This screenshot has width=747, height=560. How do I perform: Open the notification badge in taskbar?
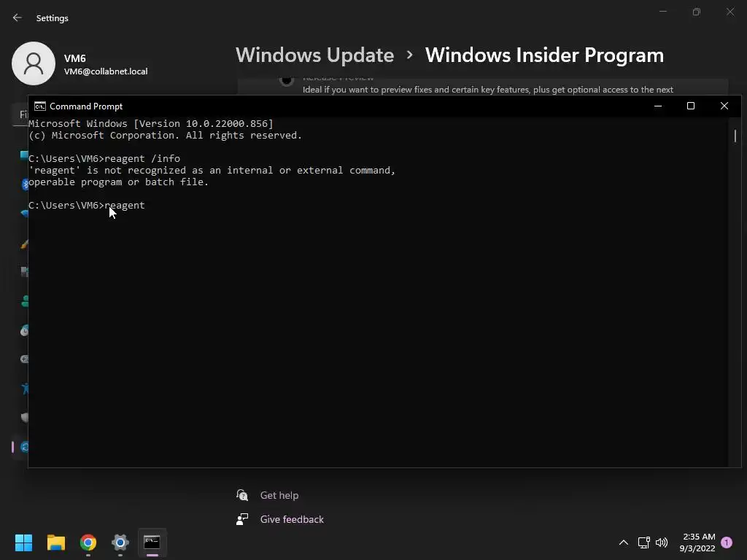tap(727, 542)
